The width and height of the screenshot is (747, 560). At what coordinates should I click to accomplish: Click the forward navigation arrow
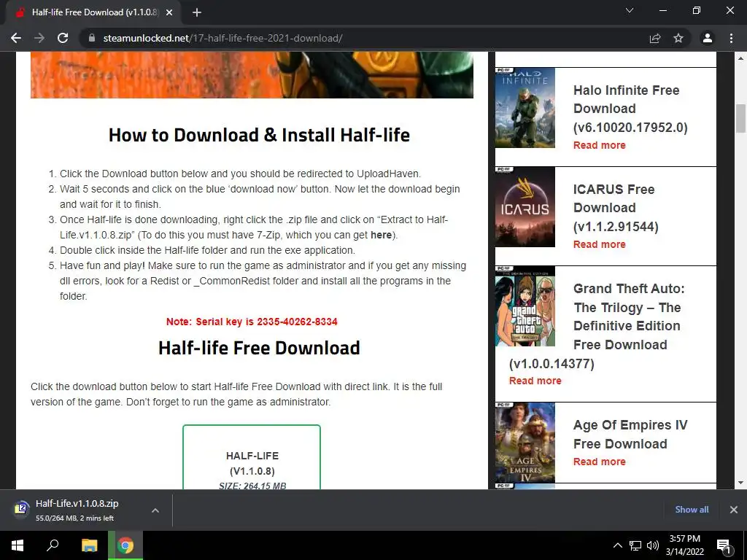click(x=39, y=38)
